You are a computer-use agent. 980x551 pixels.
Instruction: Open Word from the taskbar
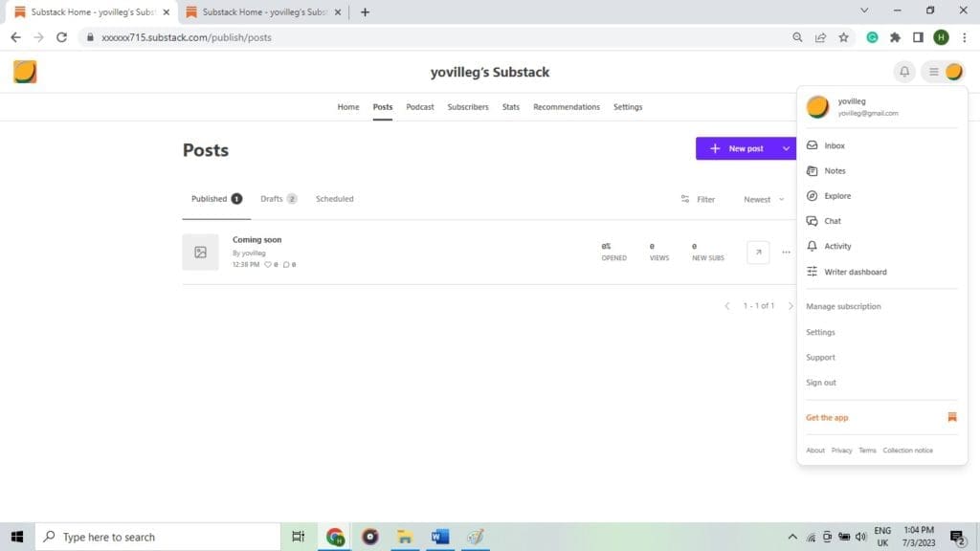coord(440,537)
